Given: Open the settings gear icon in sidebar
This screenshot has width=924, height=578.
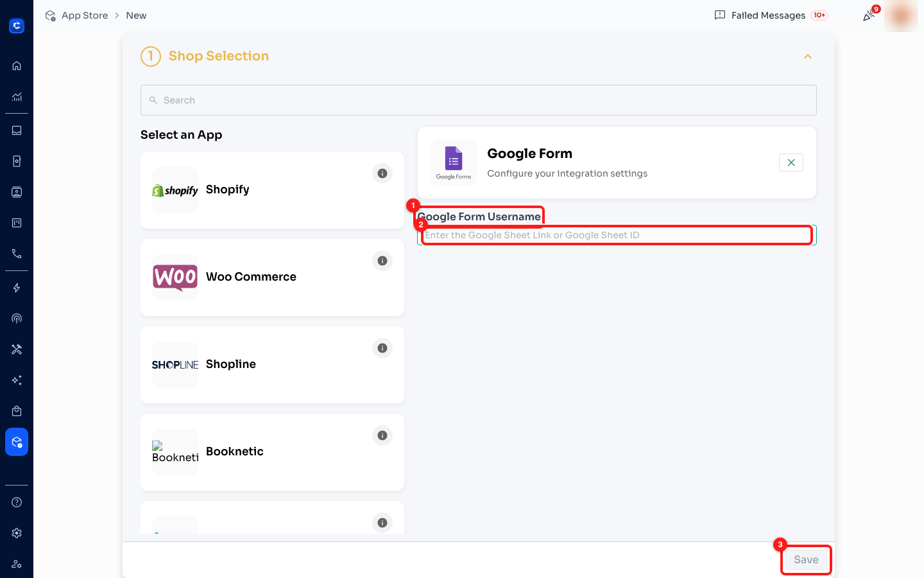Looking at the screenshot, I should (x=17, y=533).
